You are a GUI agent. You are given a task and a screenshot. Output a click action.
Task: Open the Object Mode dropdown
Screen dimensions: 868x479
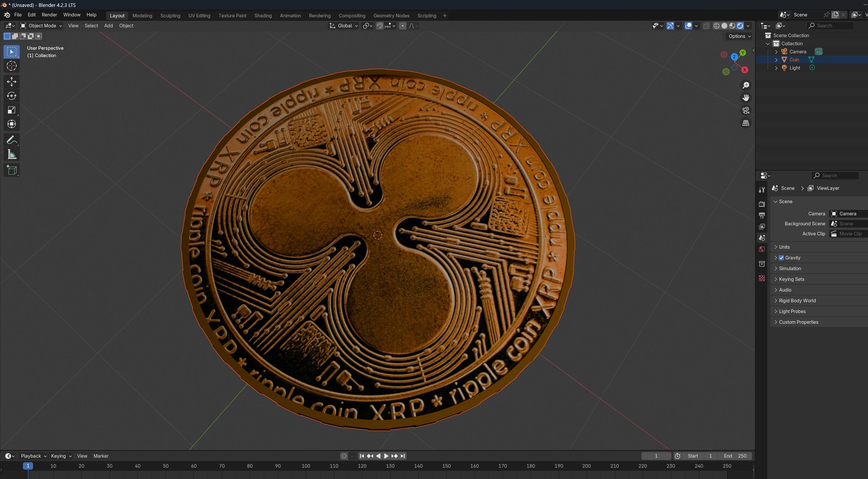coord(42,26)
